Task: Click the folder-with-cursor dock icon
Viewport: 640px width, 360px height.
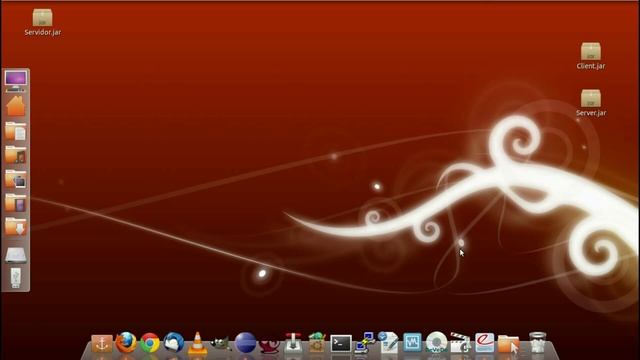Action: pyautogui.click(x=508, y=344)
